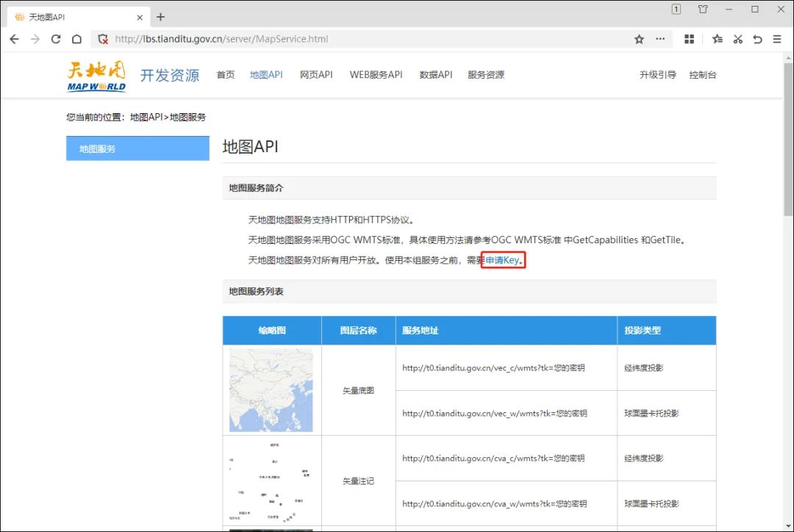Open the 控制台 link
This screenshot has width=794, height=532.
pos(703,75)
